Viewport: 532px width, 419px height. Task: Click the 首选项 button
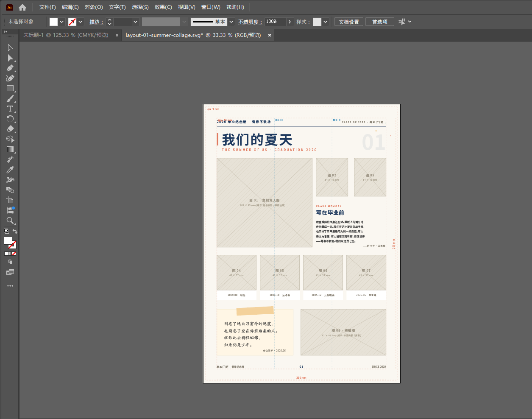pyautogui.click(x=380, y=22)
